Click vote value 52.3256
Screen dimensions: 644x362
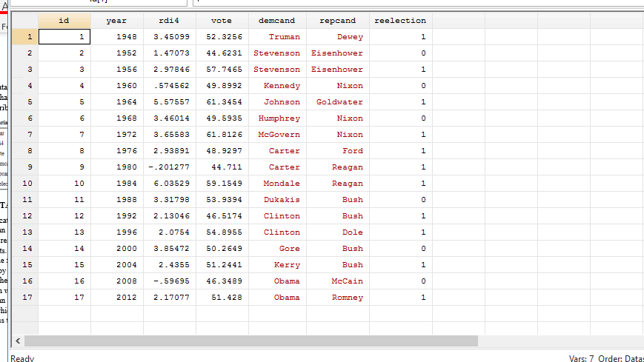pos(222,37)
